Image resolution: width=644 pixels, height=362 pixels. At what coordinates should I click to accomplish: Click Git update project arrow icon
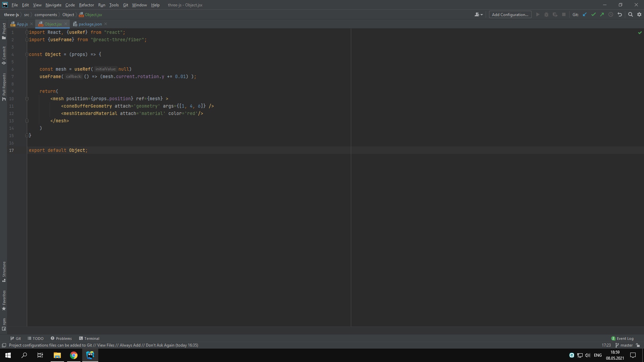tap(585, 14)
